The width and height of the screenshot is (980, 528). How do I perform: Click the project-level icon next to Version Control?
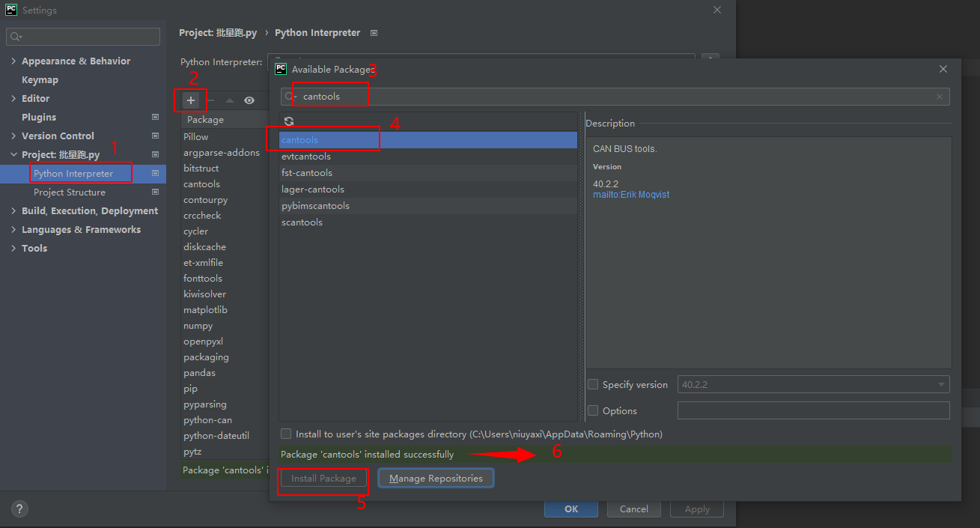[155, 136]
